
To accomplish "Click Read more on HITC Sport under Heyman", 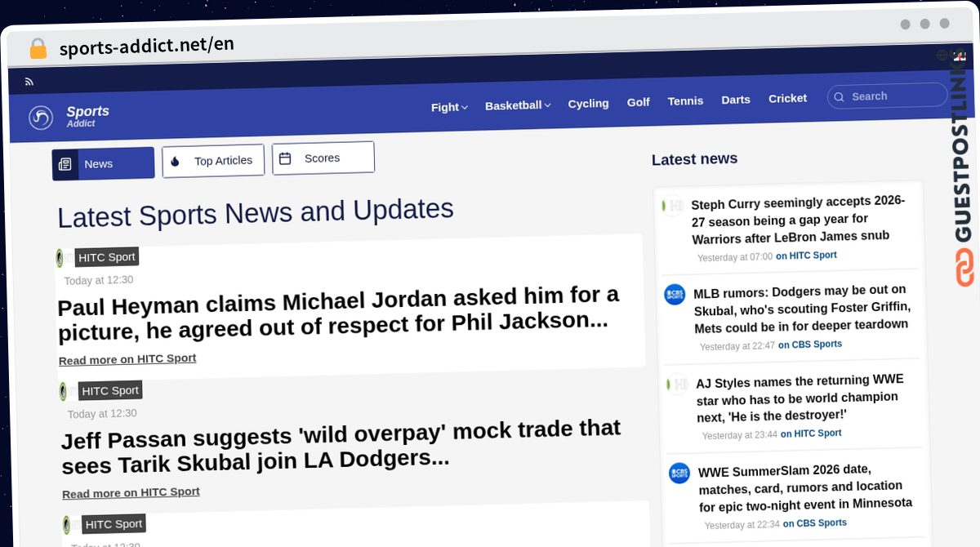I will click(x=127, y=359).
